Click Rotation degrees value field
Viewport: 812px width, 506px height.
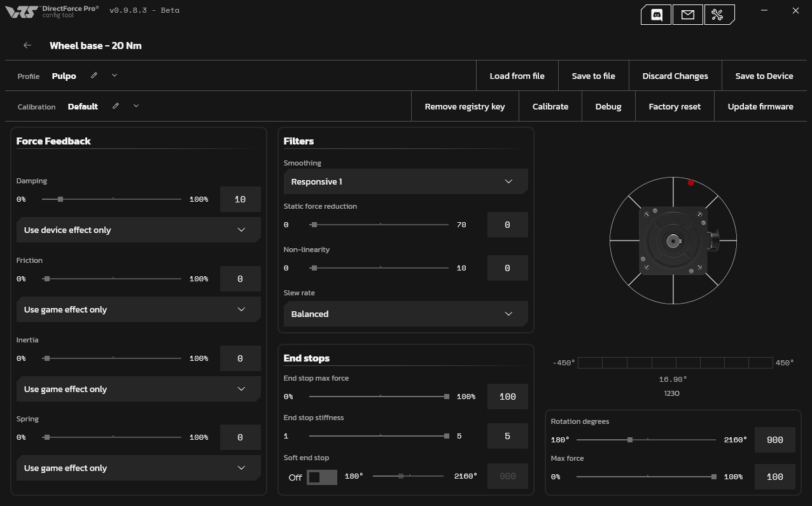tap(775, 440)
